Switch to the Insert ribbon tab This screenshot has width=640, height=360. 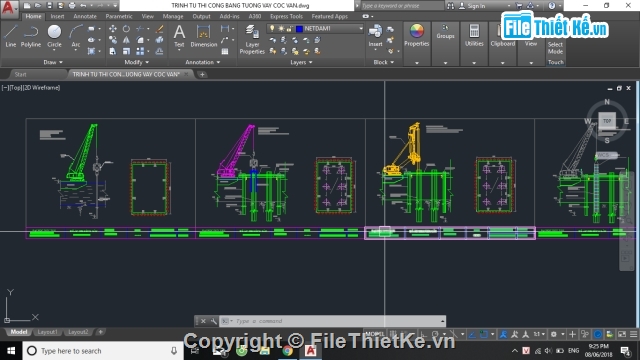tap(57, 16)
